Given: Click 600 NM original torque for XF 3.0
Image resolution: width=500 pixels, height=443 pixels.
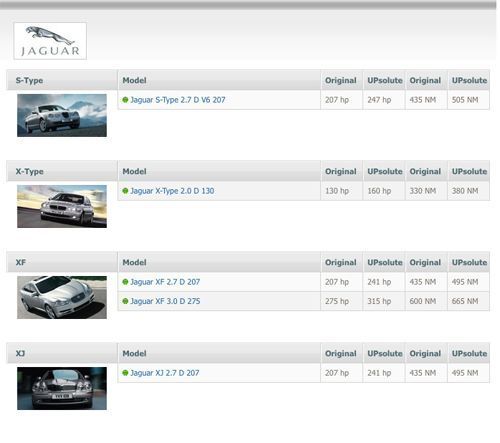Looking at the screenshot, I should (x=423, y=301).
